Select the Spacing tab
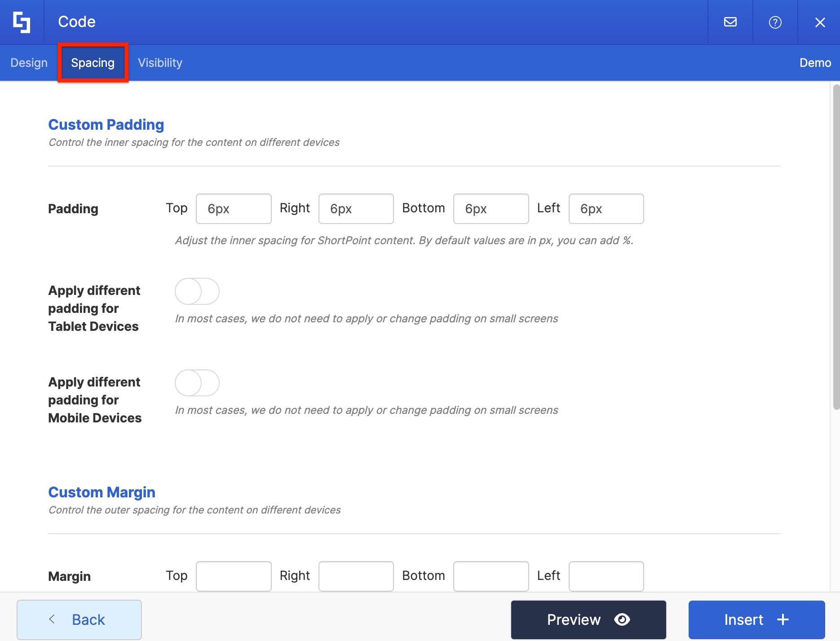 tap(93, 63)
